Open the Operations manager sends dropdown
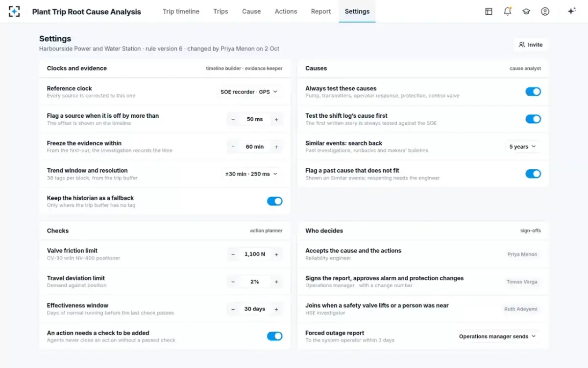 (497, 337)
